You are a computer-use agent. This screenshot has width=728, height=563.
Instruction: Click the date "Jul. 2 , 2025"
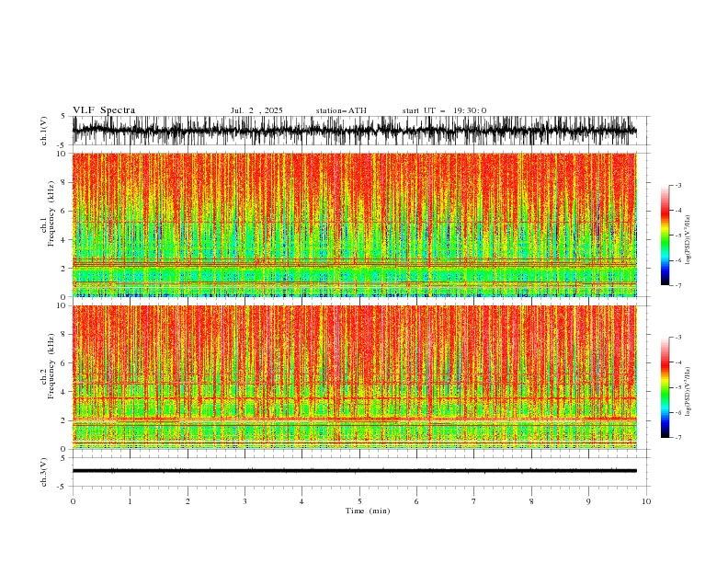tap(256, 110)
